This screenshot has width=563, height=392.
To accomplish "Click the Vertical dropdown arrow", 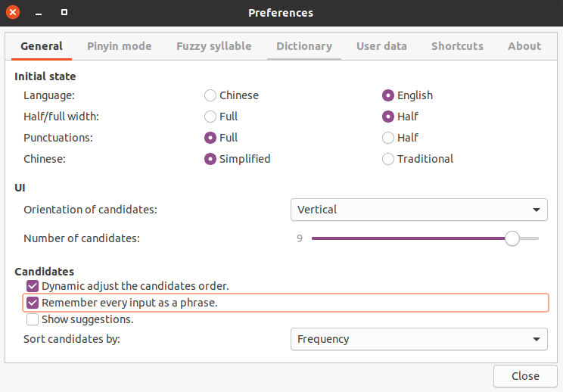I will coord(537,210).
